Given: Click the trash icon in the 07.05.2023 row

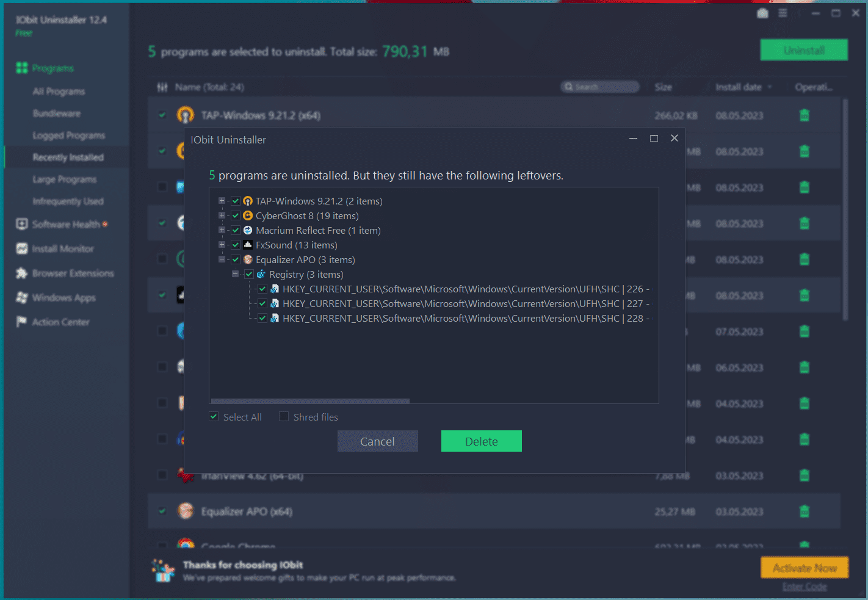Looking at the screenshot, I should pos(805,331).
